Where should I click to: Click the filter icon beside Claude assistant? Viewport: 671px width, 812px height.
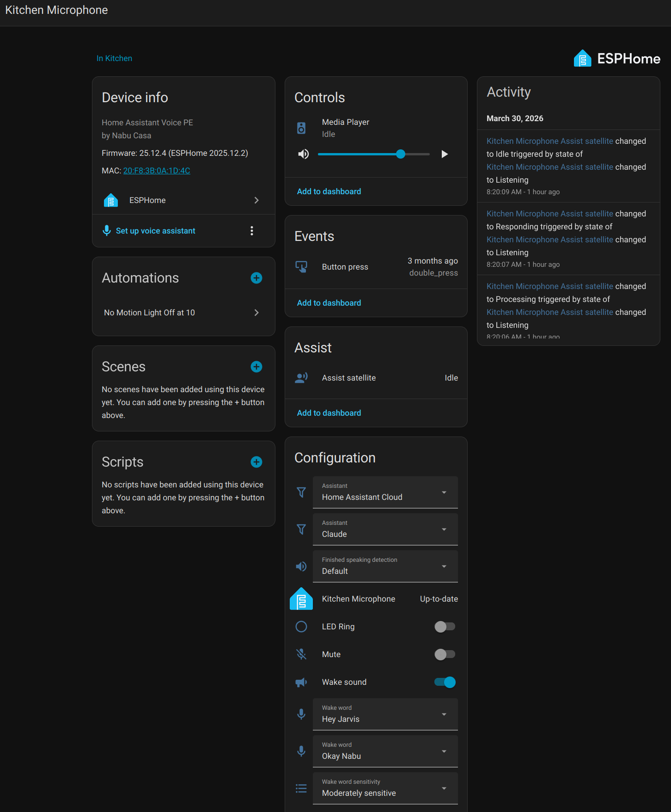301,529
